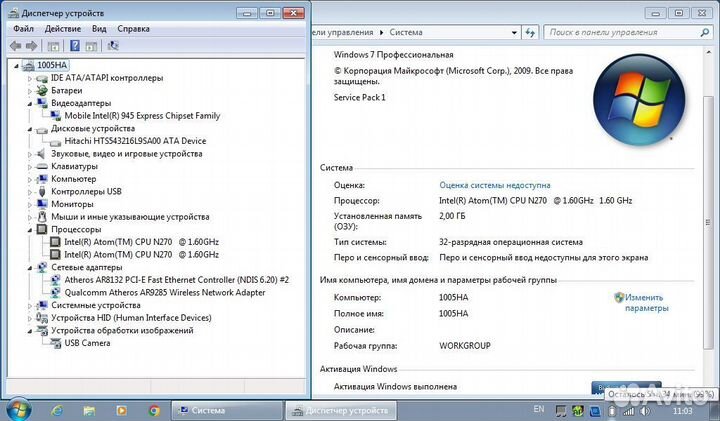Click the 2,00 ГБ memory value

[x=452, y=216]
